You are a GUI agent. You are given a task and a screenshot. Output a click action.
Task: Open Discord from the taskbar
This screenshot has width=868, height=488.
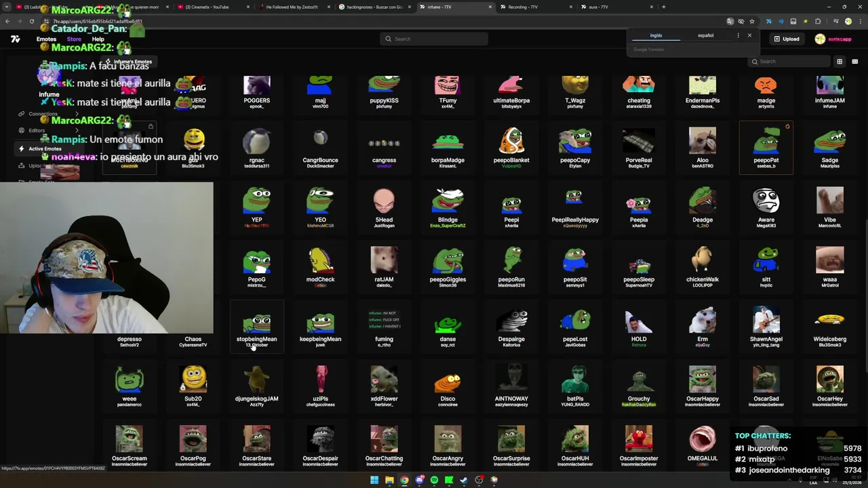click(419, 480)
